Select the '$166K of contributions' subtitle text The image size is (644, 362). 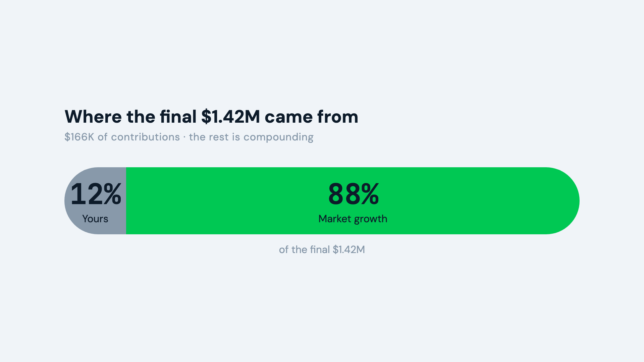coord(122,137)
